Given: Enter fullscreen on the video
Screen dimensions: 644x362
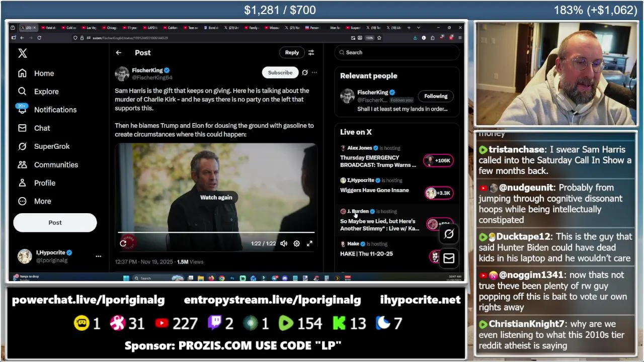Looking at the screenshot, I should point(309,243).
